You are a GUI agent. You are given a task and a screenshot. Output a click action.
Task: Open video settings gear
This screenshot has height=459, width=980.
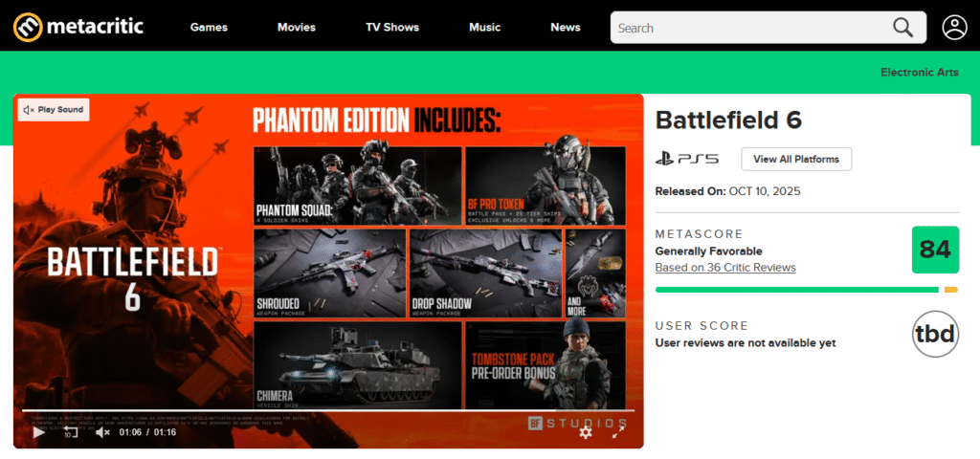586,432
